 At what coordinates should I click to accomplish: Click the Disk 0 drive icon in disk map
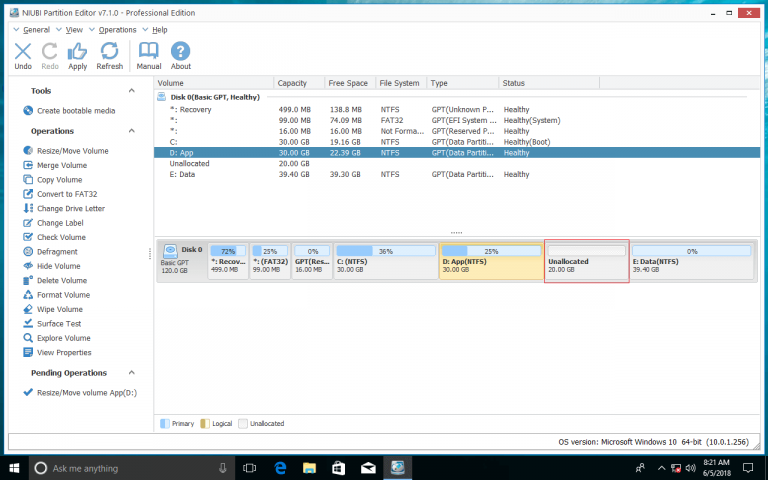[x=170, y=251]
